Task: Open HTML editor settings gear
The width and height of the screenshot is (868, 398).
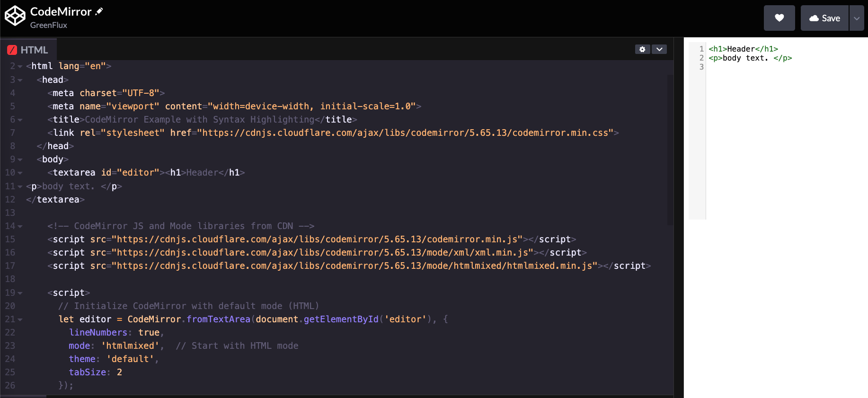Action: pos(642,49)
